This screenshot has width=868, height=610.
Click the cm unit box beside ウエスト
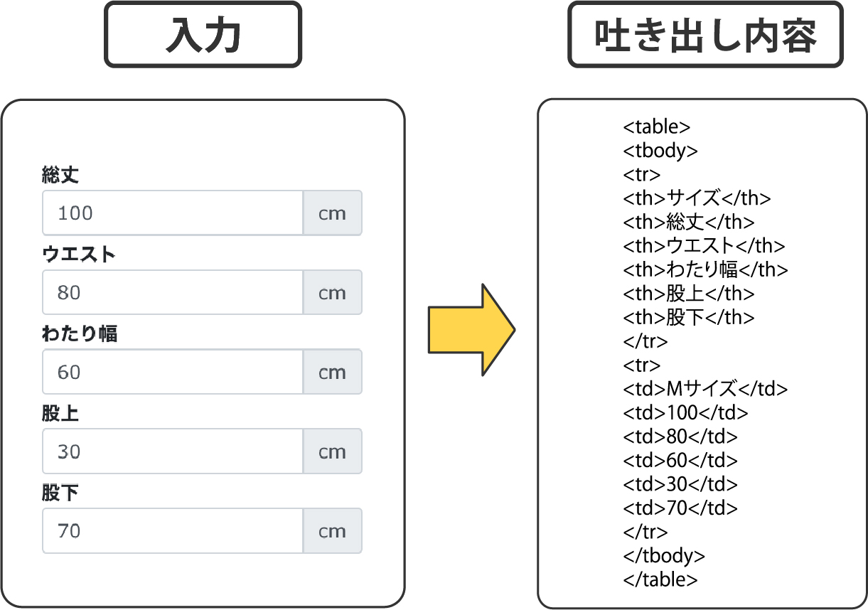[332, 292]
